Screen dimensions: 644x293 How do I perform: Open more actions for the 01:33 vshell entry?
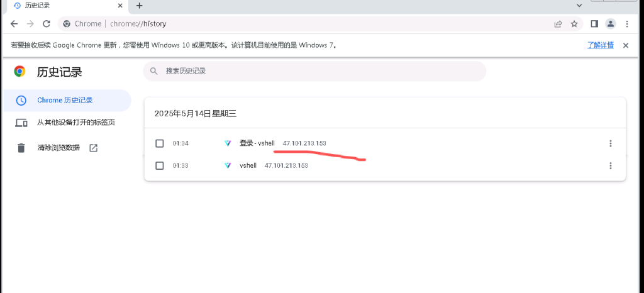[x=610, y=165]
